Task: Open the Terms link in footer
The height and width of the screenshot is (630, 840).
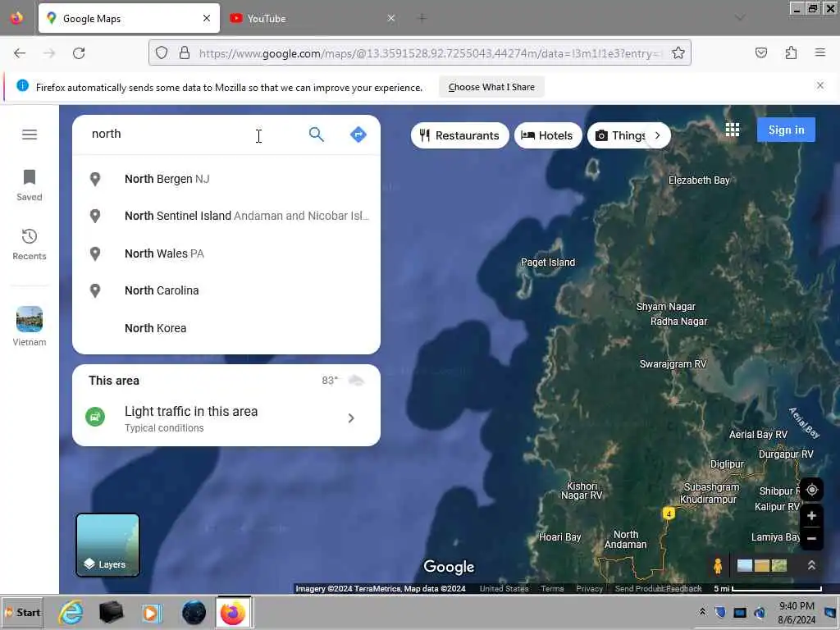Action: [552, 589]
